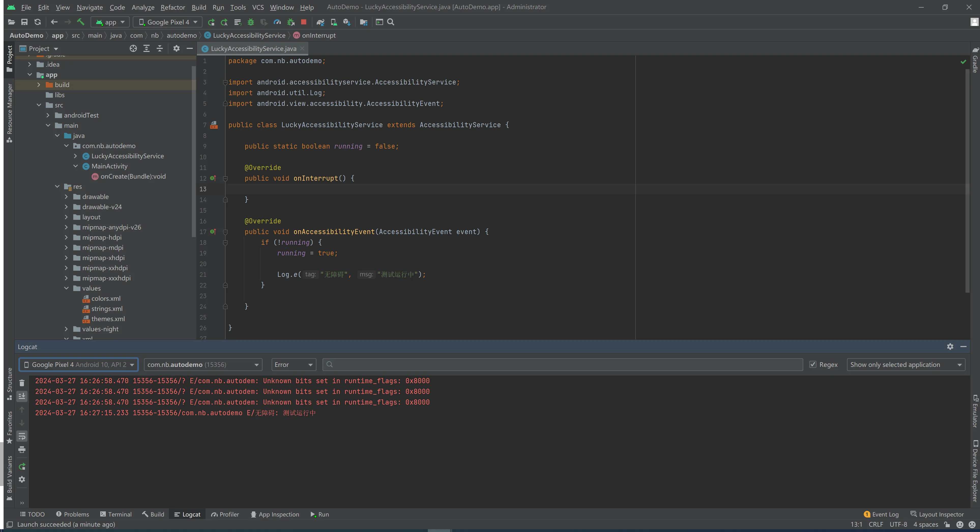This screenshot has height=532, width=980.
Task: Open the Refactor menu
Action: pyautogui.click(x=173, y=7)
